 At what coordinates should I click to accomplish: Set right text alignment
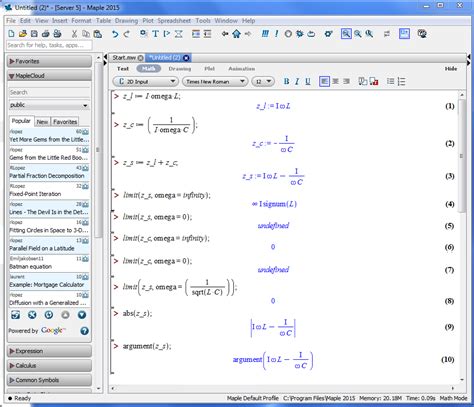(x=347, y=81)
